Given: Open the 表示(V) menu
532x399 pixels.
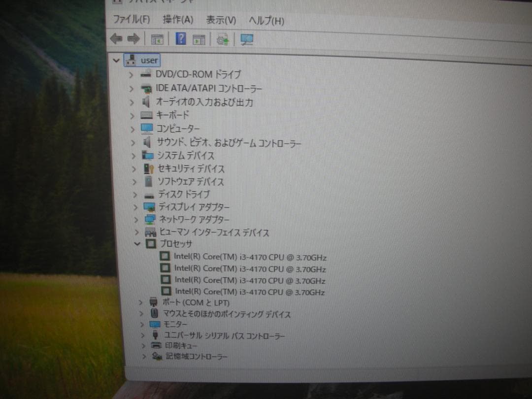Looking at the screenshot, I should click(221, 21).
